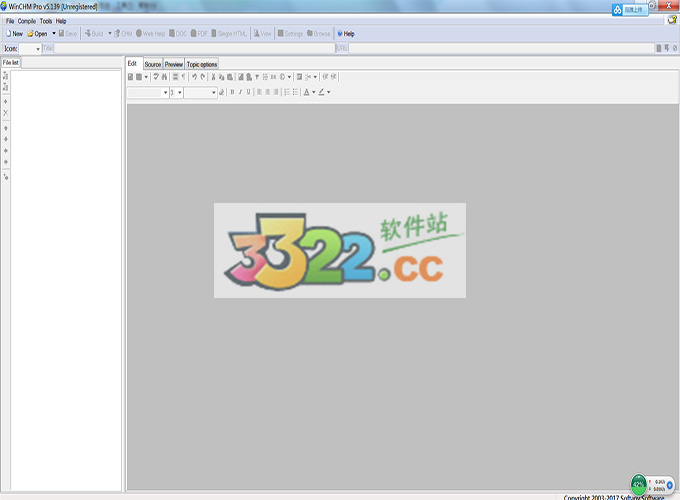Screen dimensions: 680x500
Task: Center align text
Action: coord(268,92)
